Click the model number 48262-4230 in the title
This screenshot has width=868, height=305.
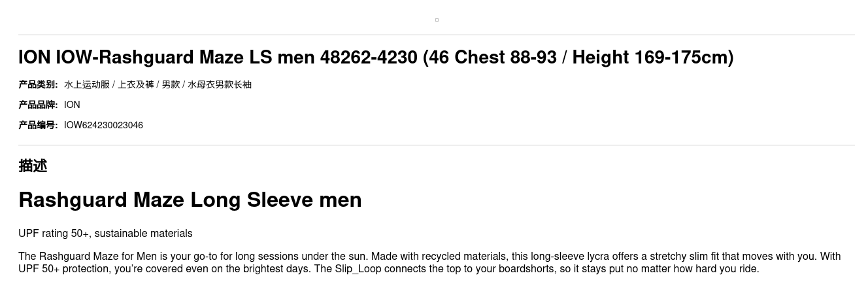point(368,58)
